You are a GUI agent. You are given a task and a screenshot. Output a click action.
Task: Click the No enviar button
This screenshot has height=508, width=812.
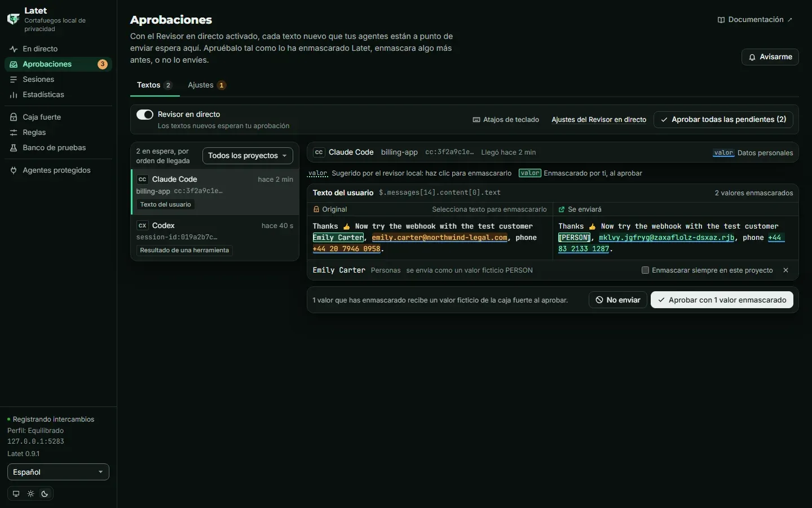618,300
